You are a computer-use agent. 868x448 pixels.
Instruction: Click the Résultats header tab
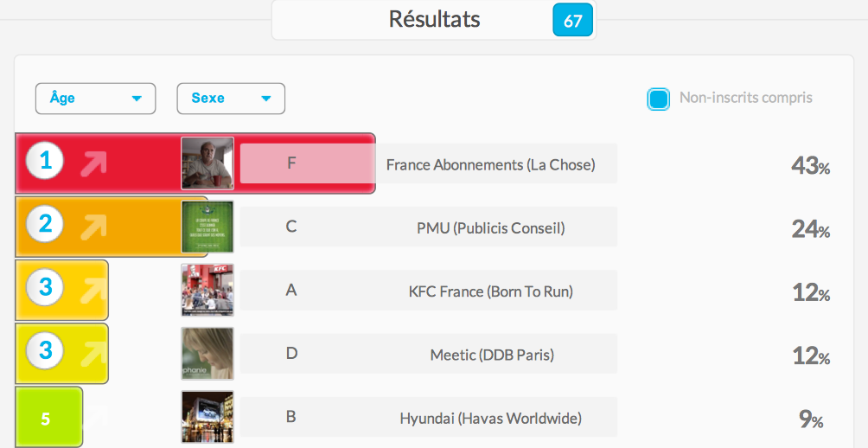pos(434,20)
